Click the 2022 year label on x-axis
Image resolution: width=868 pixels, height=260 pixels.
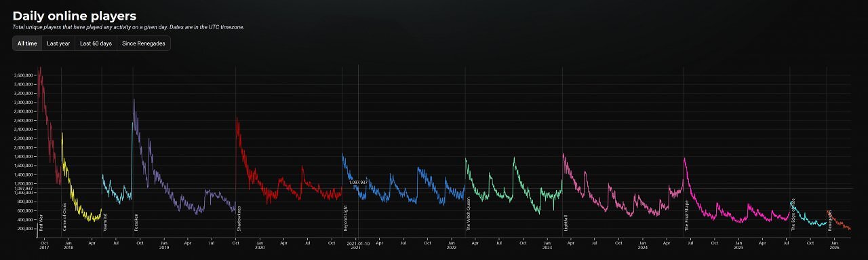pos(452,247)
